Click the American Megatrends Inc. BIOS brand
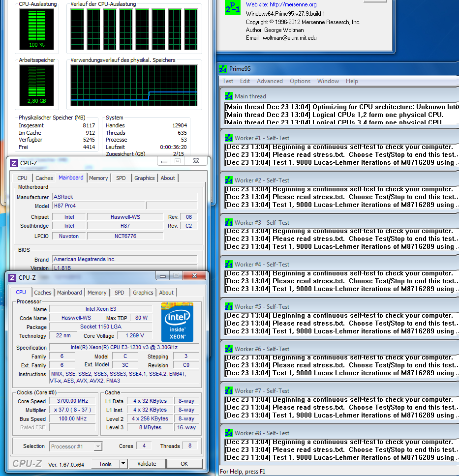The height and width of the screenshot is (476, 459). click(125, 260)
